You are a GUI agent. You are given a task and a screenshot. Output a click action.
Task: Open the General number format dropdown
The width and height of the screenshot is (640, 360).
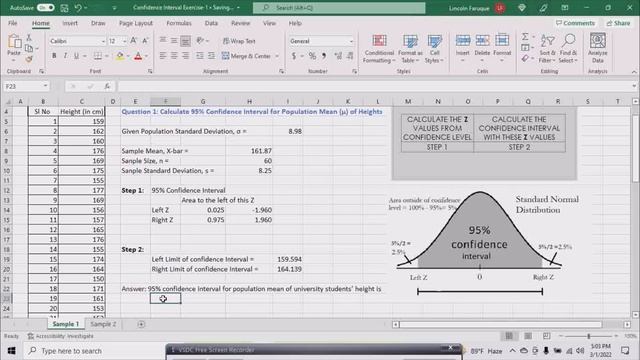351,41
